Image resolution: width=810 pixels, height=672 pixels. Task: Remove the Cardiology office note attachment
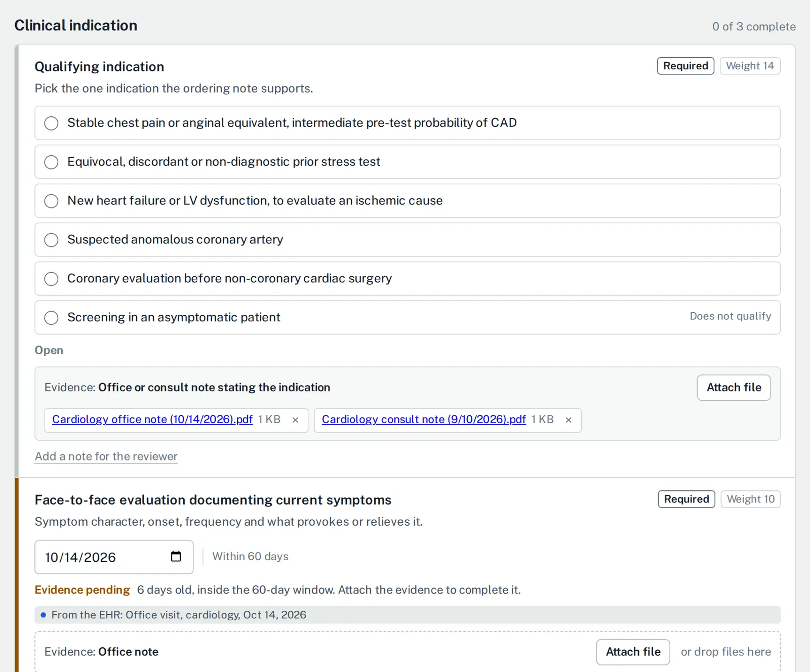[x=295, y=420]
